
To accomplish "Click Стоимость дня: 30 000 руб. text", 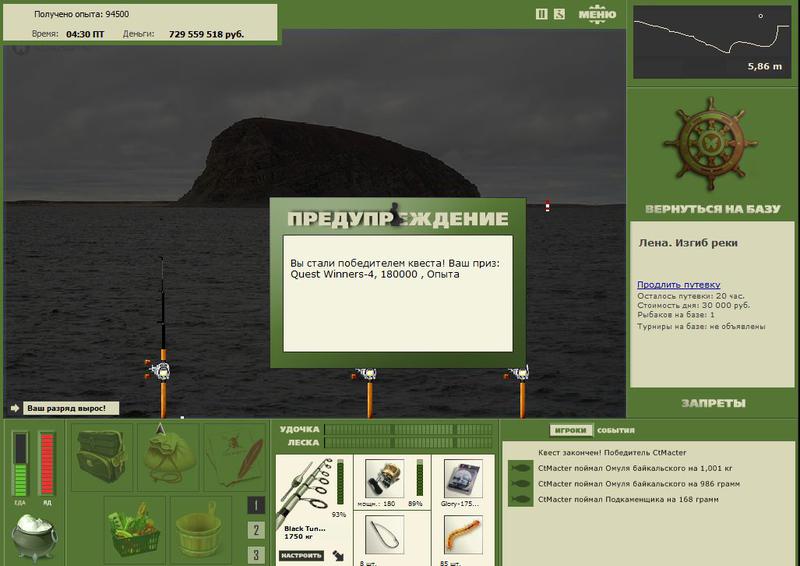I will tap(693, 305).
